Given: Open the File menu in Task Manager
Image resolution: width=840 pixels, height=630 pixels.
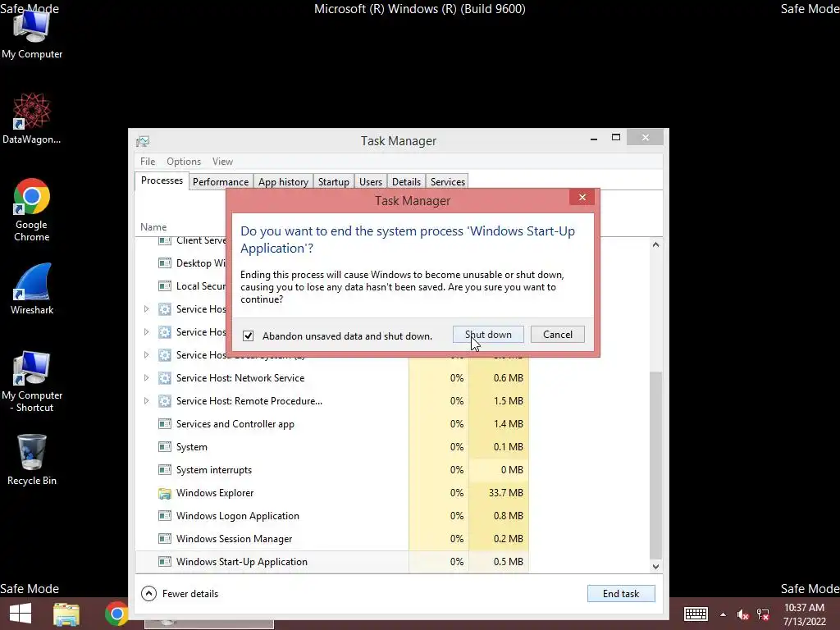Looking at the screenshot, I should coord(148,162).
